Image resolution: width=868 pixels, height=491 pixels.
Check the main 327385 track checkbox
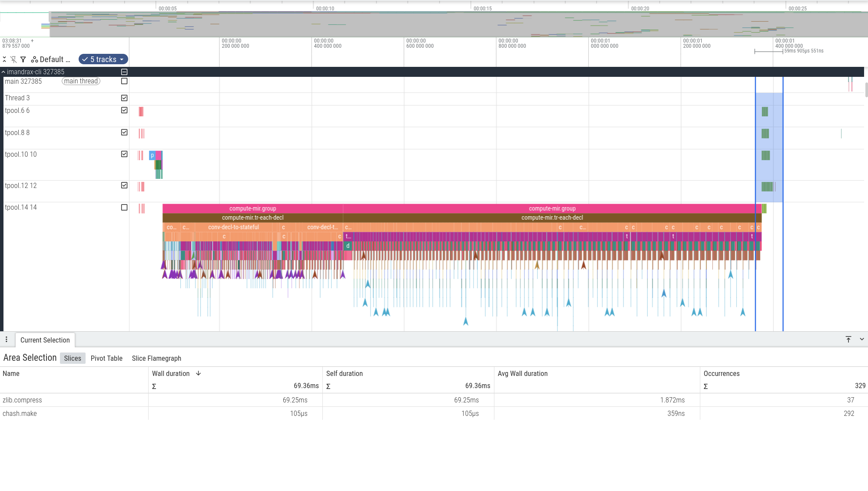point(124,81)
